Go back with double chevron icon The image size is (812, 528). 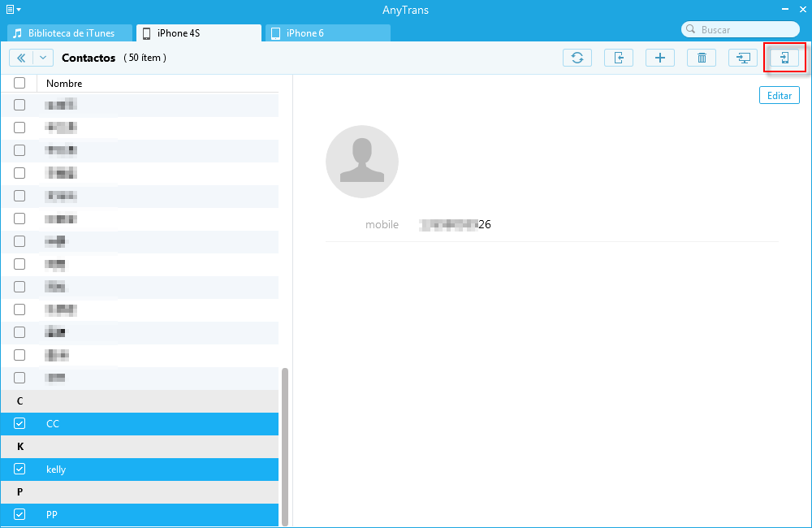coord(21,58)
